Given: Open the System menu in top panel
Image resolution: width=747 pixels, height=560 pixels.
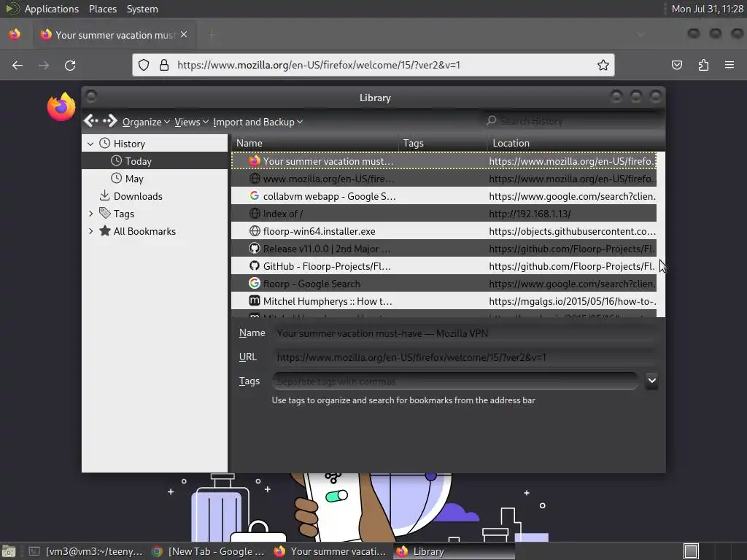Looking at the screenshot, I should 142,9.
